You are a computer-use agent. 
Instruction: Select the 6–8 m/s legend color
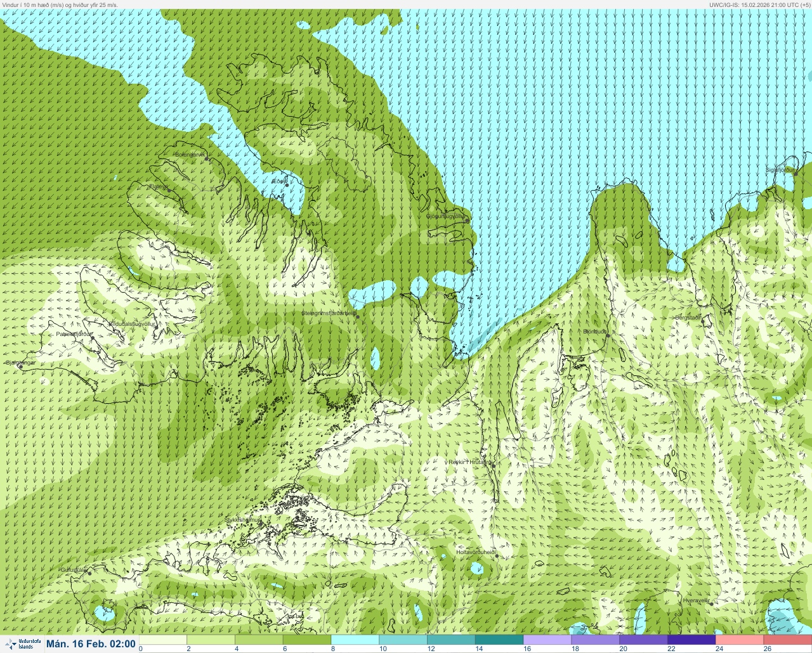click(x=307, y=640)
